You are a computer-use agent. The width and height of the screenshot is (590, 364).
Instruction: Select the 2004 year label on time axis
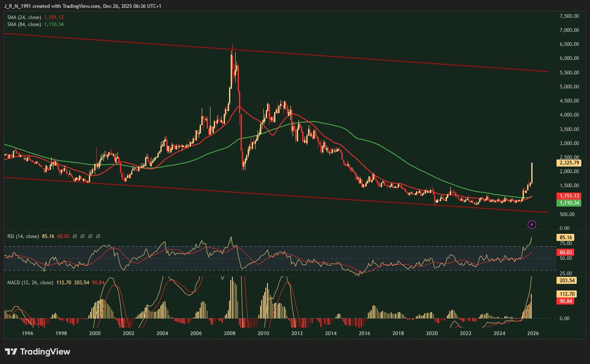[162, 333]
